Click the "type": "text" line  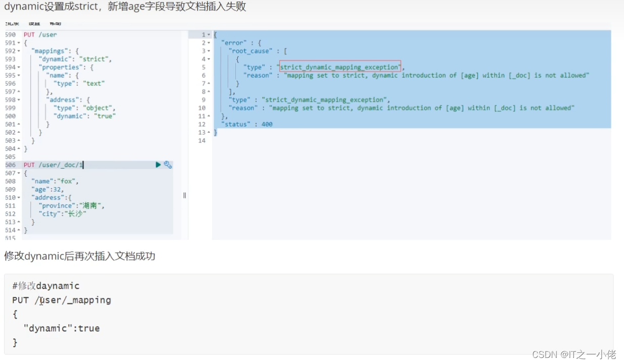pos(79,84)
